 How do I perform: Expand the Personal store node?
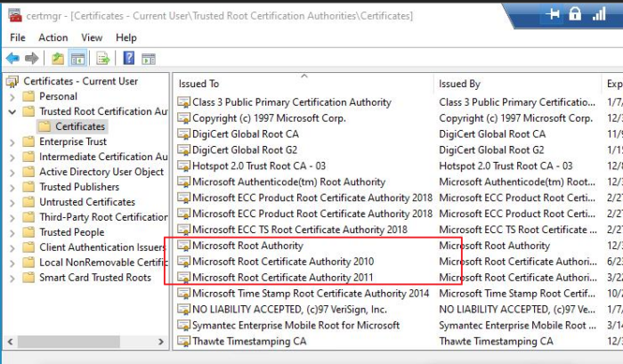click(12, 97)
